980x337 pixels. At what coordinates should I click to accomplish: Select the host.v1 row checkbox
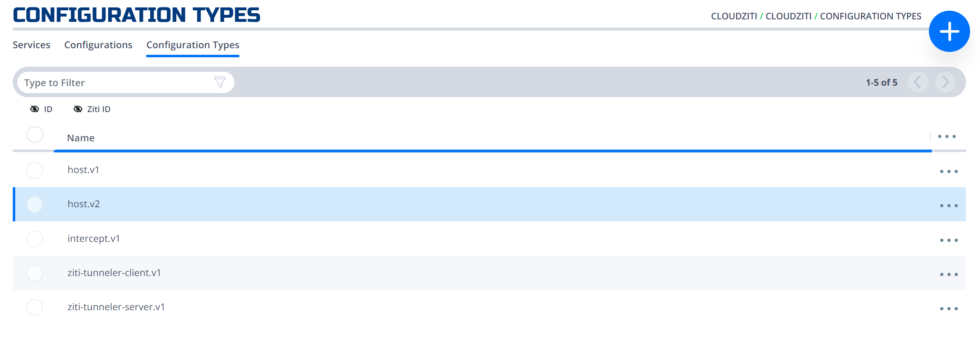coord(35,170)
